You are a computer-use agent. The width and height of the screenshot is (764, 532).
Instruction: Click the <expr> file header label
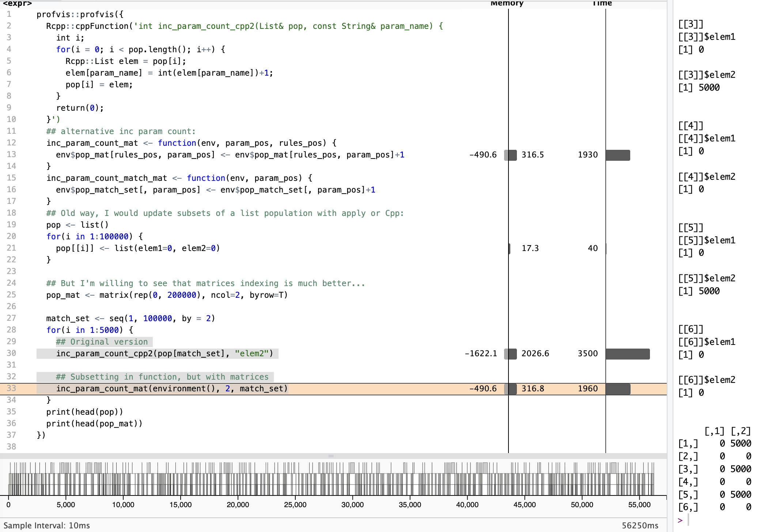point(18,4)
